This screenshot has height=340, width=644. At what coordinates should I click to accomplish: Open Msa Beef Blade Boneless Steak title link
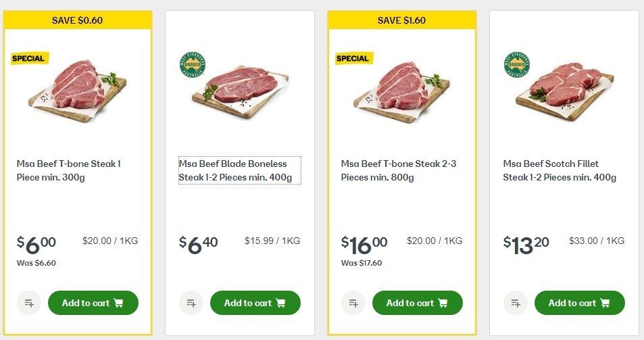click(x=236, y=170)
